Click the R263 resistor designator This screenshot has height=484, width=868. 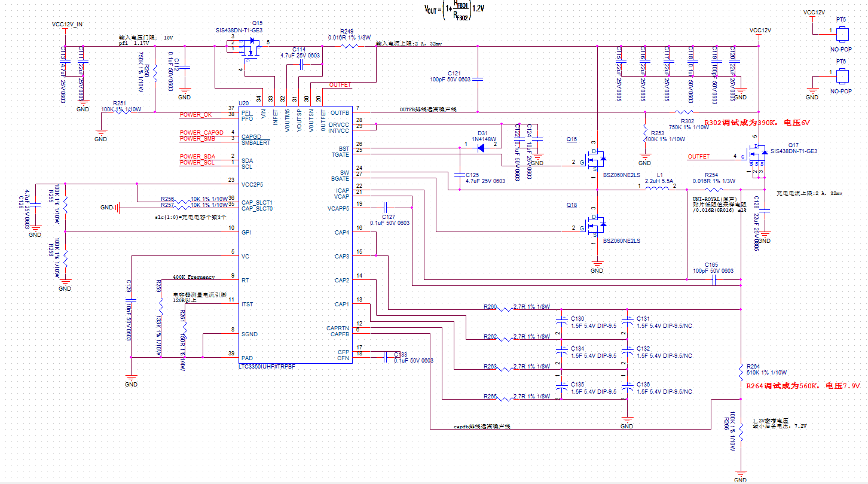[490, 366]
